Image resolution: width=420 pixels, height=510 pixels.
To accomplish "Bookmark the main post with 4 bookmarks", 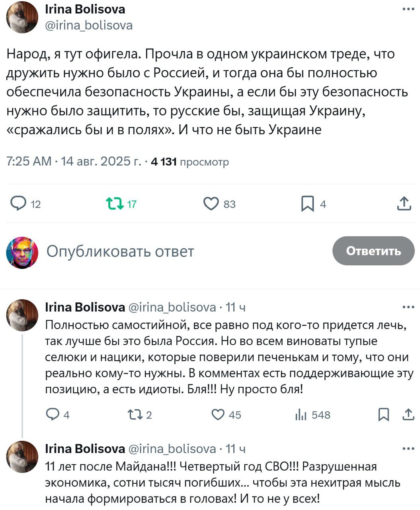I will [x=307, y=204].
